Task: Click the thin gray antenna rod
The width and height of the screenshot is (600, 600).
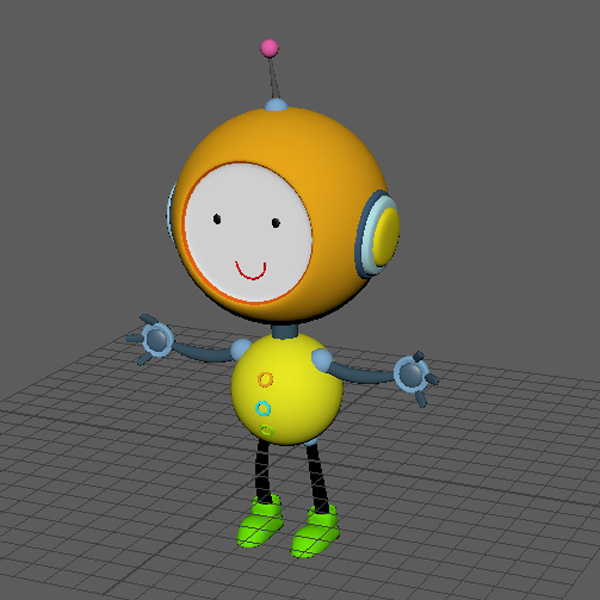Action: [x=272, y=78]
